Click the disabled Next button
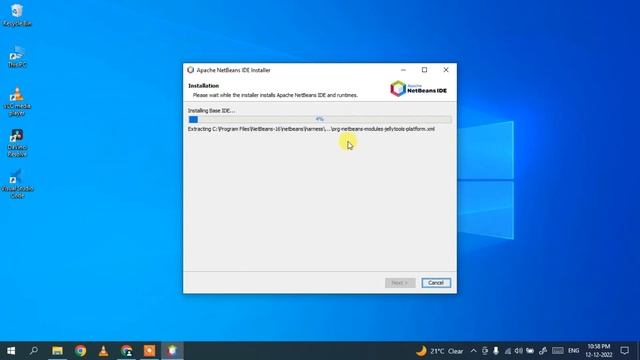640x360 pixels. coord(400,283)
